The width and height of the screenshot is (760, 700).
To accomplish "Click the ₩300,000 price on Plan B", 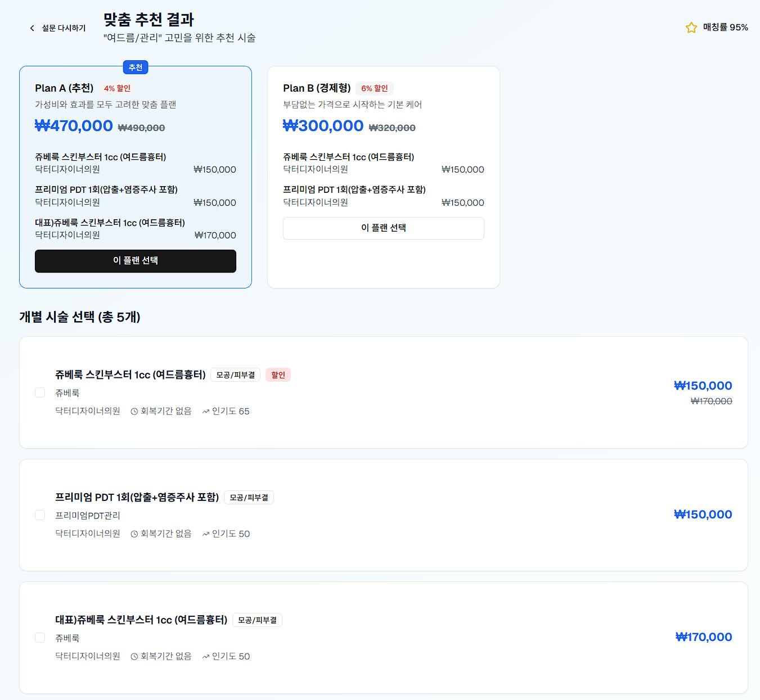I will click(323, 125).
